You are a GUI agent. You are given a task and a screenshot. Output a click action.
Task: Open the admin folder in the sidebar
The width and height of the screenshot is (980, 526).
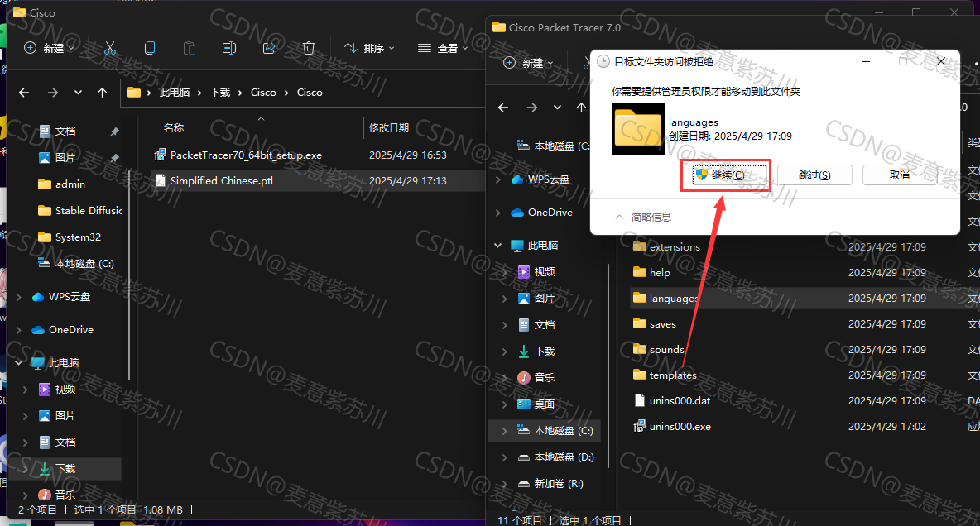[70, 184]
